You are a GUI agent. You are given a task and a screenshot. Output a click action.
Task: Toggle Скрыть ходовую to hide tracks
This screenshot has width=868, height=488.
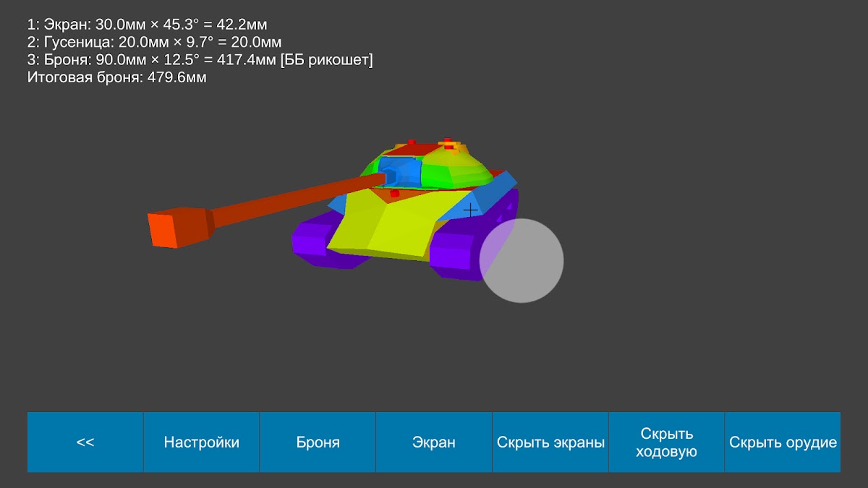coord(666,442)
